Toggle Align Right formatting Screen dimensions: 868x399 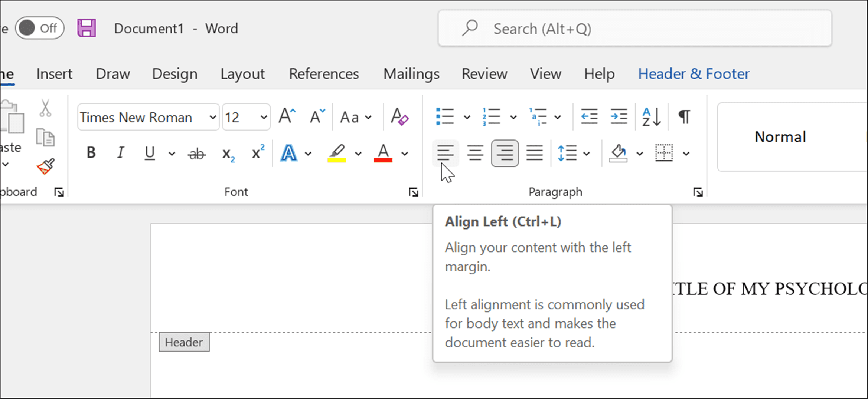tap(505, 153)
